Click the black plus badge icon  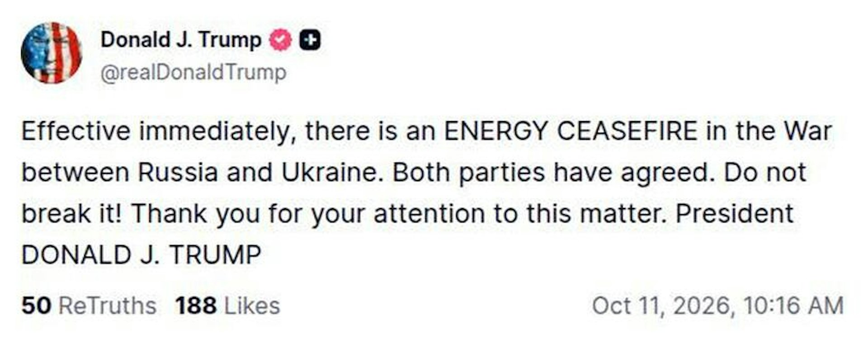pyautogui.click(x=310, y=40)
